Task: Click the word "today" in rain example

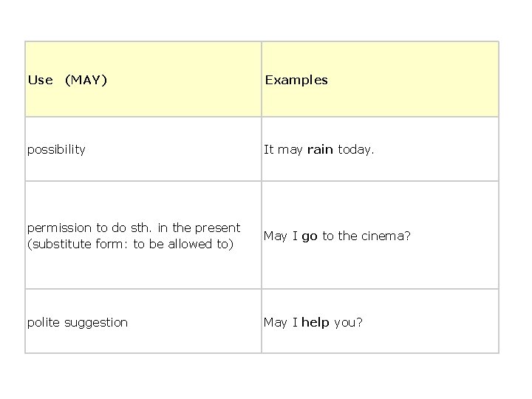Action: point(355,149)
